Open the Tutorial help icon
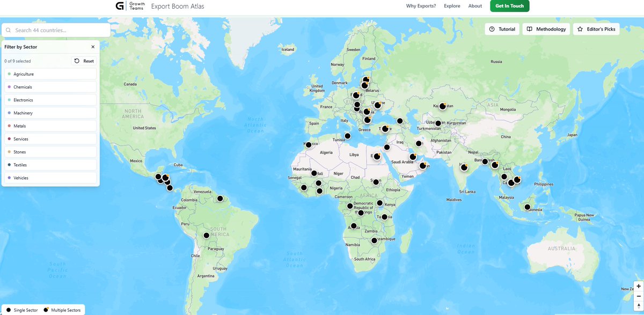Viewport: 644px width, 315px height. [493, 29]
